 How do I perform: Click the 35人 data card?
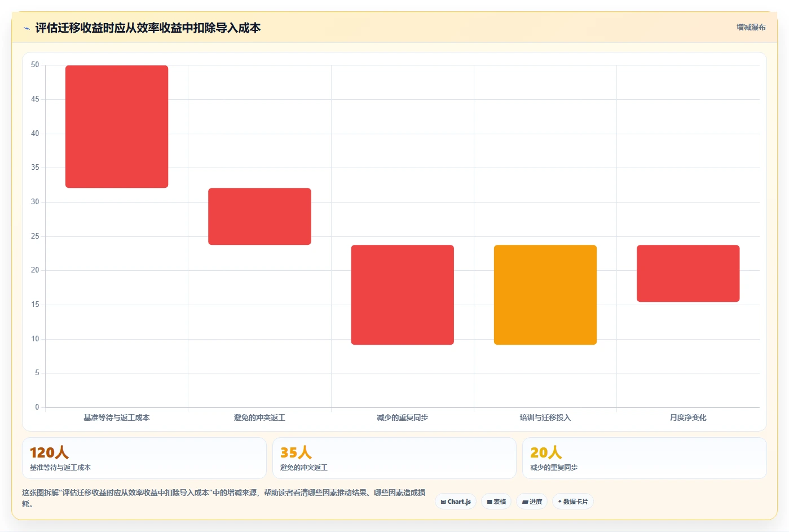click(x=394, y=458)
